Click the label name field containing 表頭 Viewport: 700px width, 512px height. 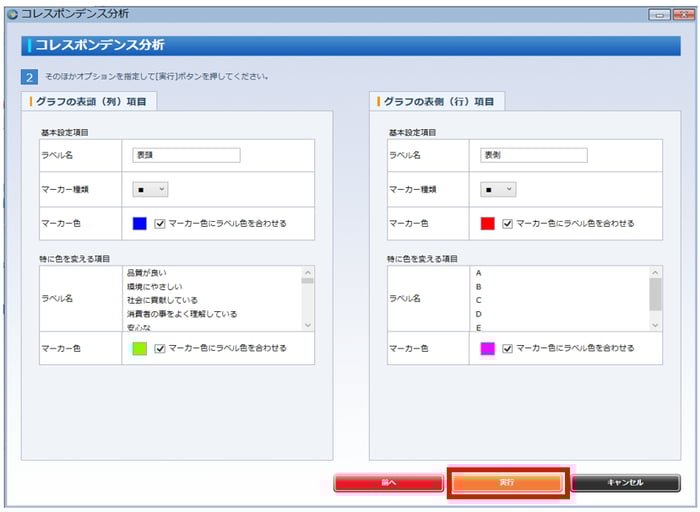click(x=186, y=155)
